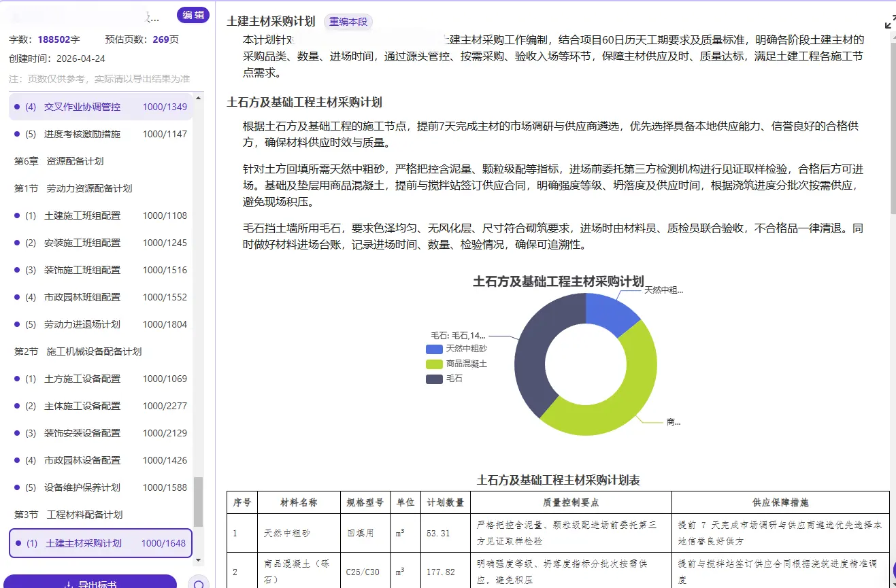The height and width of the screenshot is (588, 896).
Task: Toggle 天然中粗砂 legend swatch
Action: (434, 349)
